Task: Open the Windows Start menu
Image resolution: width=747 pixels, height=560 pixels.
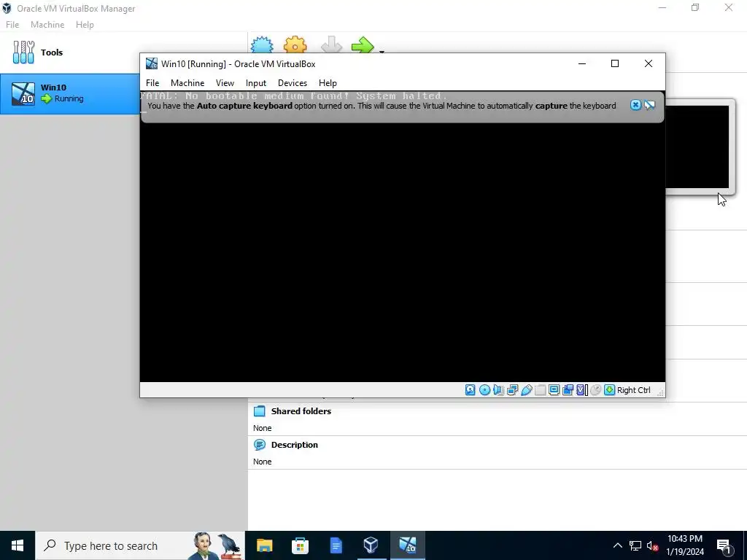Action: click(x=18, y=545)
